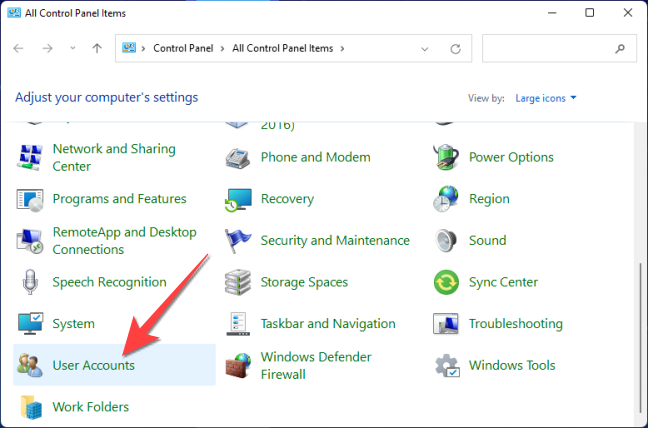Click the Control Panel search box
The image size is (648, 428).
click(550, 48)
